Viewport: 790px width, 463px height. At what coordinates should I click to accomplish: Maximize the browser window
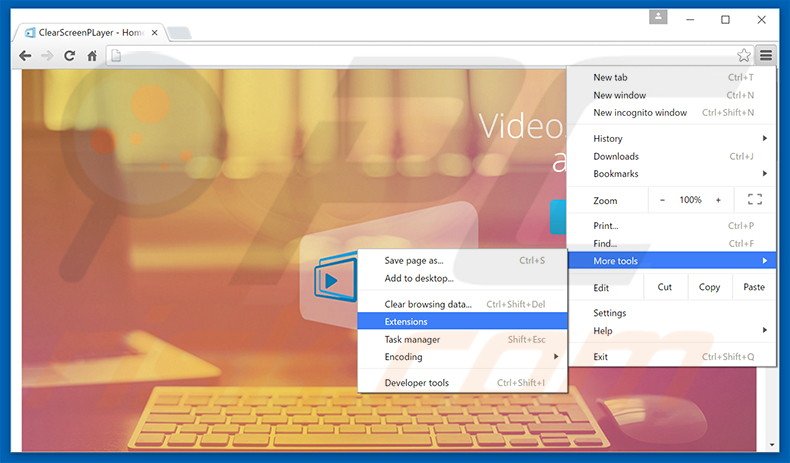point(725,20)
